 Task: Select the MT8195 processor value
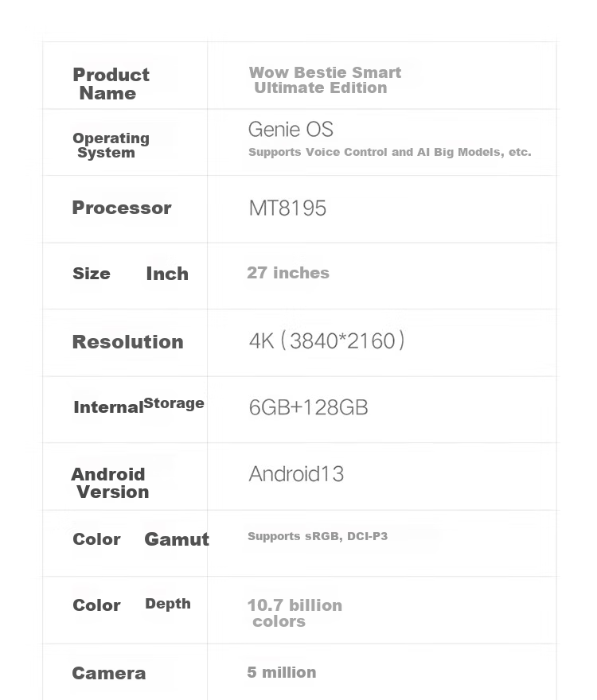287,208
